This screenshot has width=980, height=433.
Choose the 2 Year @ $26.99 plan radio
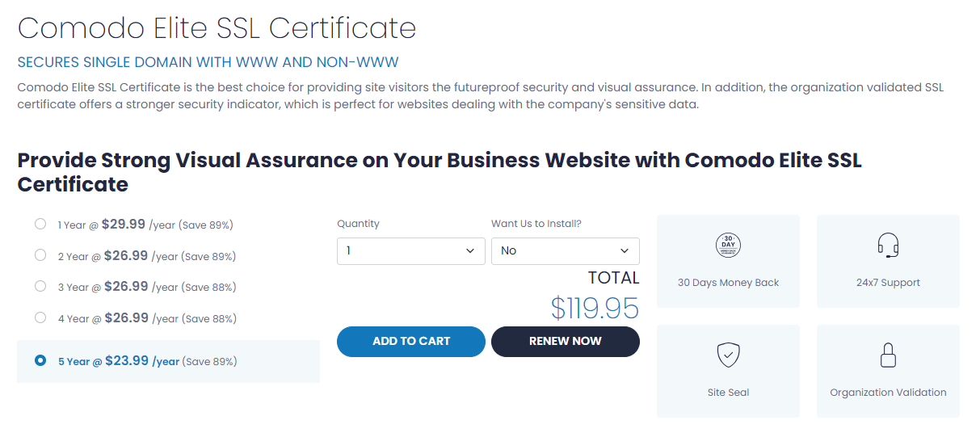coord(40,255)
